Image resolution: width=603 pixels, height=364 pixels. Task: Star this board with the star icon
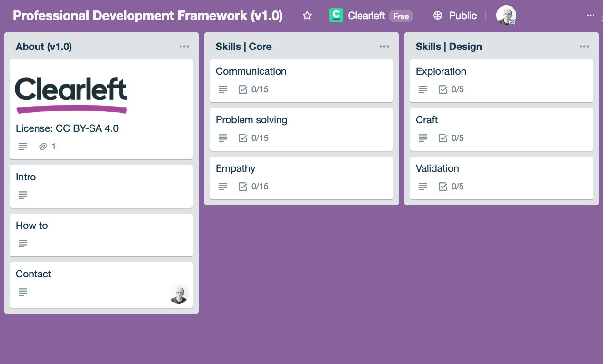307,16
